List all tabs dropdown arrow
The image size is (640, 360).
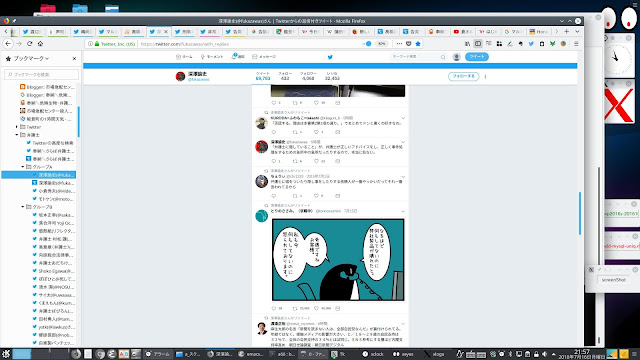[x=577, y=31]
